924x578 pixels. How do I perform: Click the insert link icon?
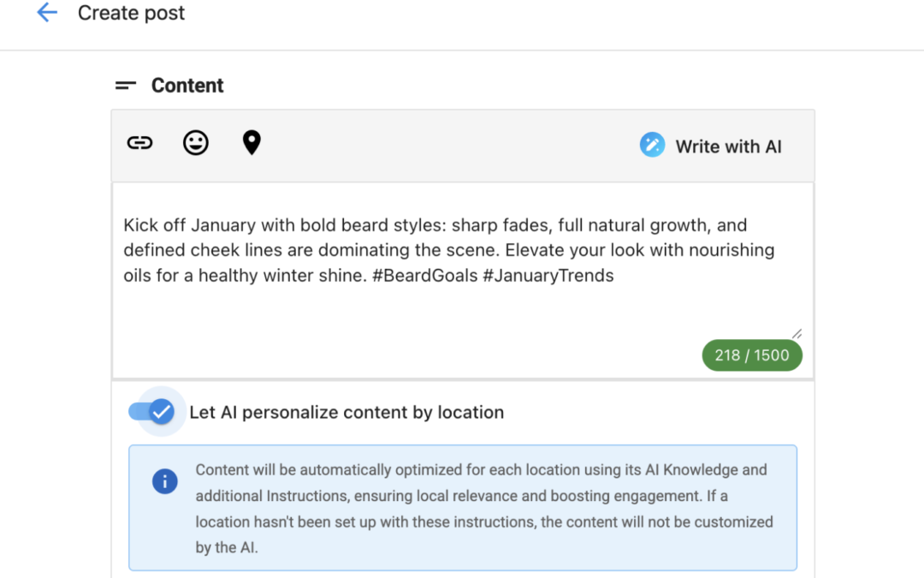coord(139,142)
